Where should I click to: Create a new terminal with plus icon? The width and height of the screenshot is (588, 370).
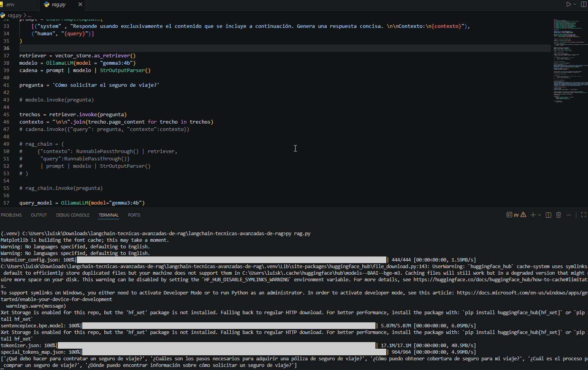pos(533,215)
